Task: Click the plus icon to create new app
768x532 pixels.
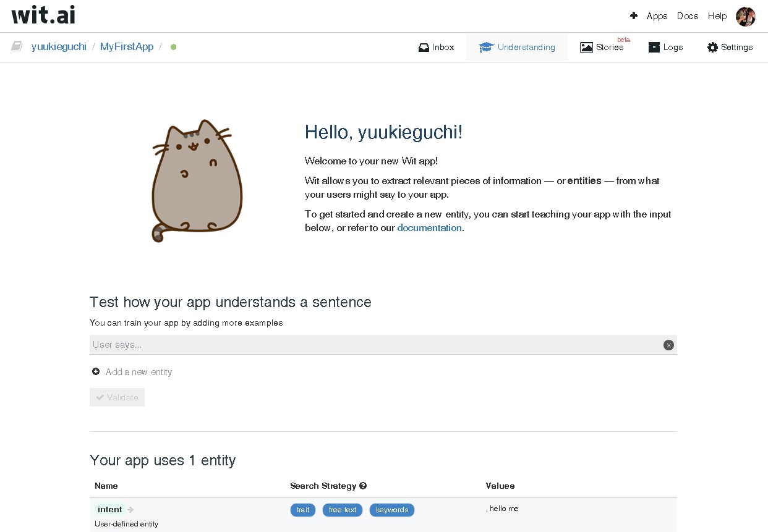Action: click(x=633, y=16)
